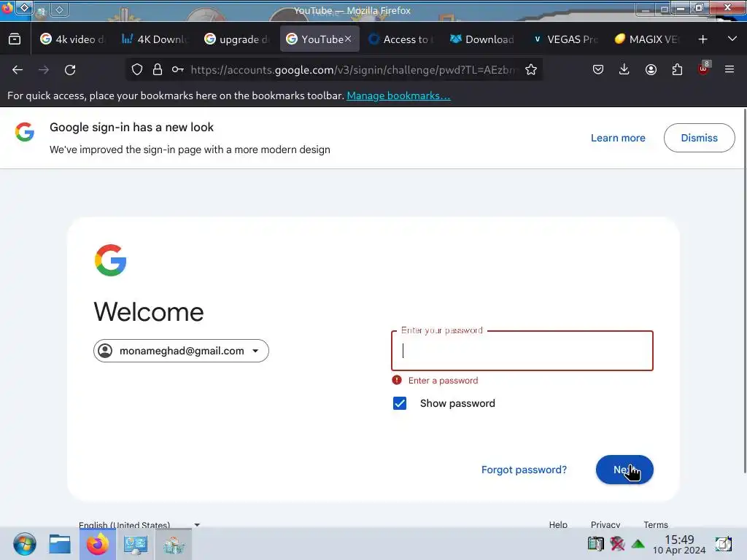The height and width of the screenshot is (560, 747).
Task: Reload the current page
Action: 70,70
